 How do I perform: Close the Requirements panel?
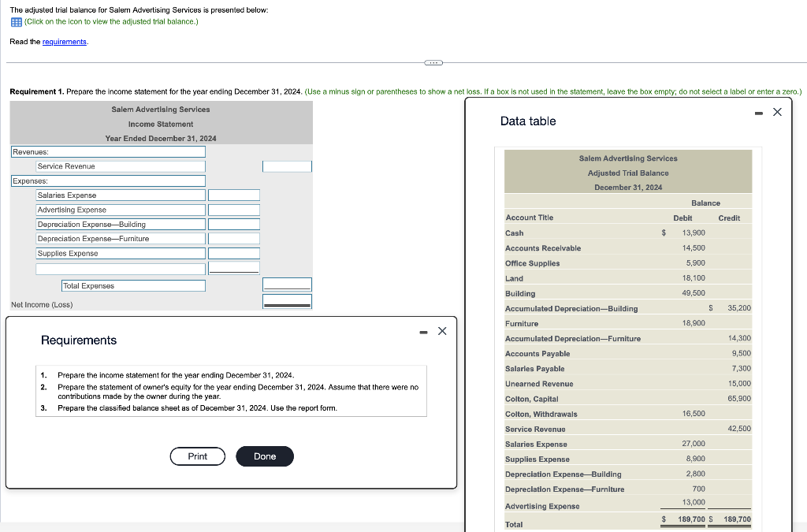[441, 331]
